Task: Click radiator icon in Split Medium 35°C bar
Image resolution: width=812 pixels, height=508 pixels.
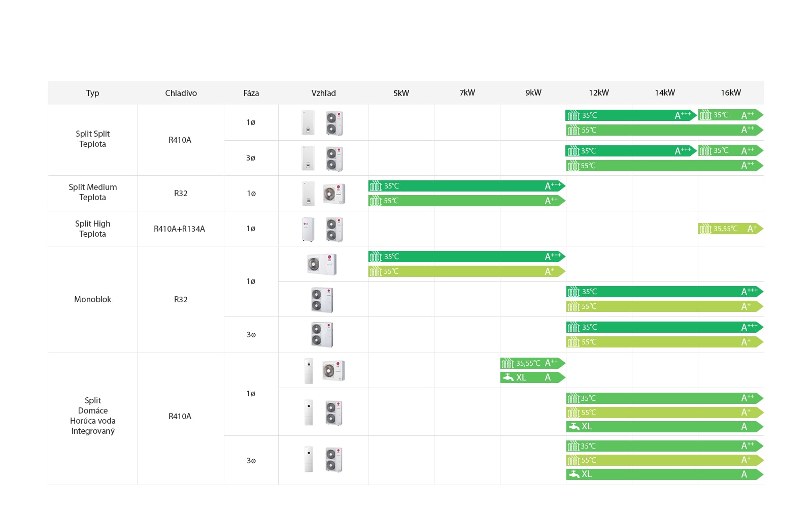Action: click(x=376, y=186)
